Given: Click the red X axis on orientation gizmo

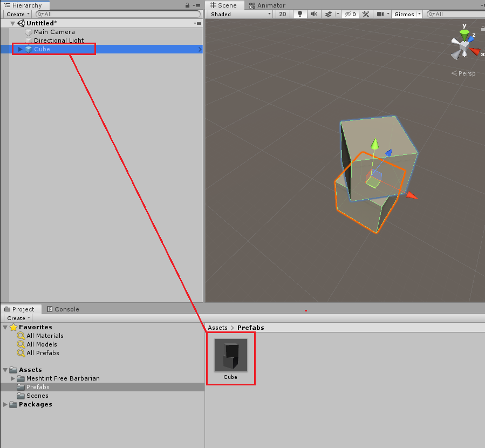Looking at the screenshot, I should click(x=475, y=51).
